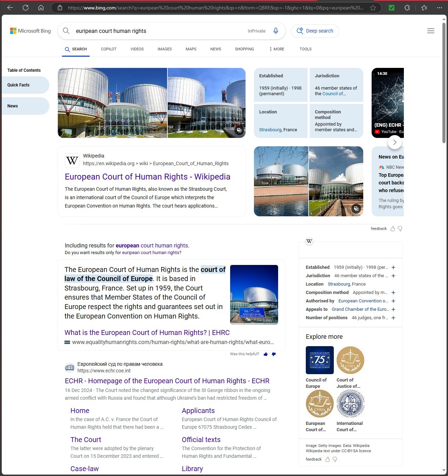This screenshot has height=476, width=448.
Task: View site info via the address bar lock icon
Action: pyautogui.click(x=60, y=7)
